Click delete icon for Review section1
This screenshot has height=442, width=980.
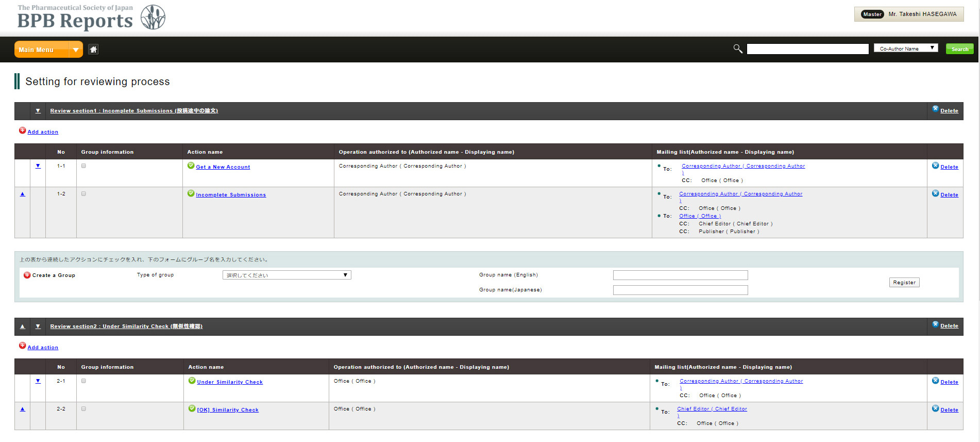pyautogui.click(x=935, y=109)
